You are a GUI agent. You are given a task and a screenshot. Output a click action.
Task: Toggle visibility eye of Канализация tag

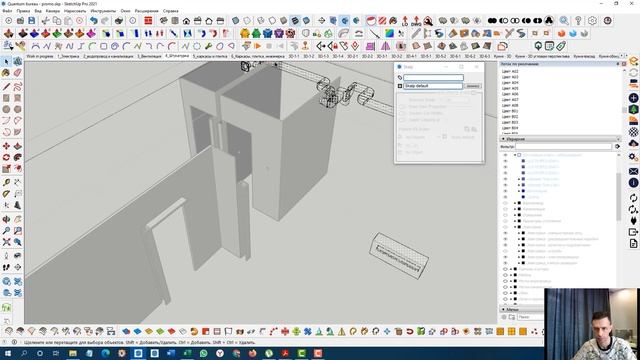point(505,209)
